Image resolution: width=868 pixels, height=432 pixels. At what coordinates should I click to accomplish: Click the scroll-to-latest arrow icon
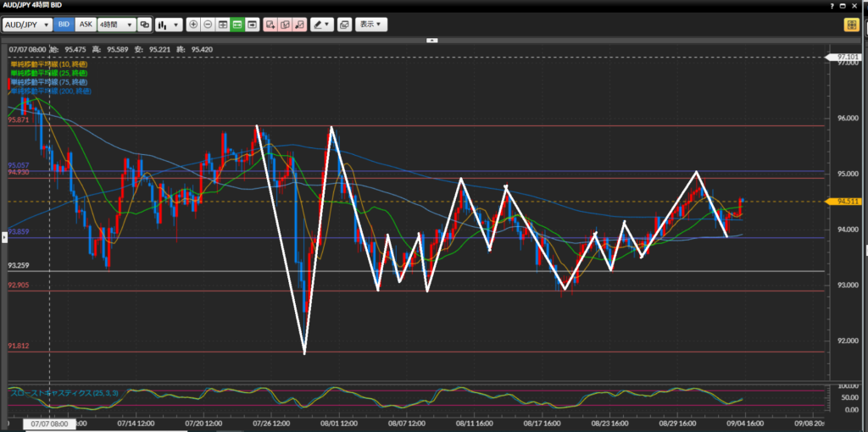coord(253,25)
